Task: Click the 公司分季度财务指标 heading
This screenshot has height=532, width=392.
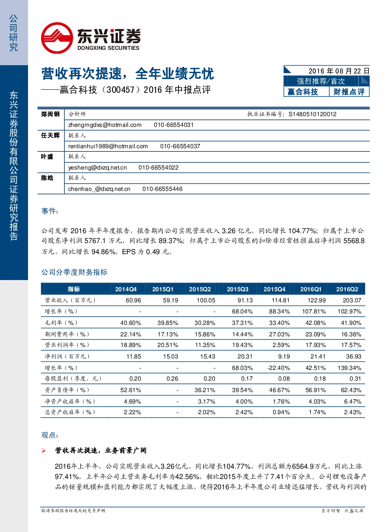Action: click(75, 272)
